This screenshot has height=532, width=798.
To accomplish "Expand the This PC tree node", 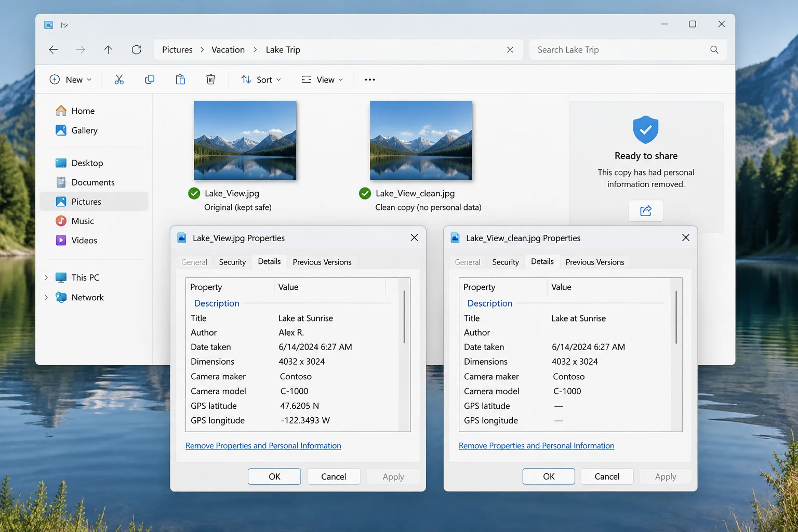I will point(46,277).
